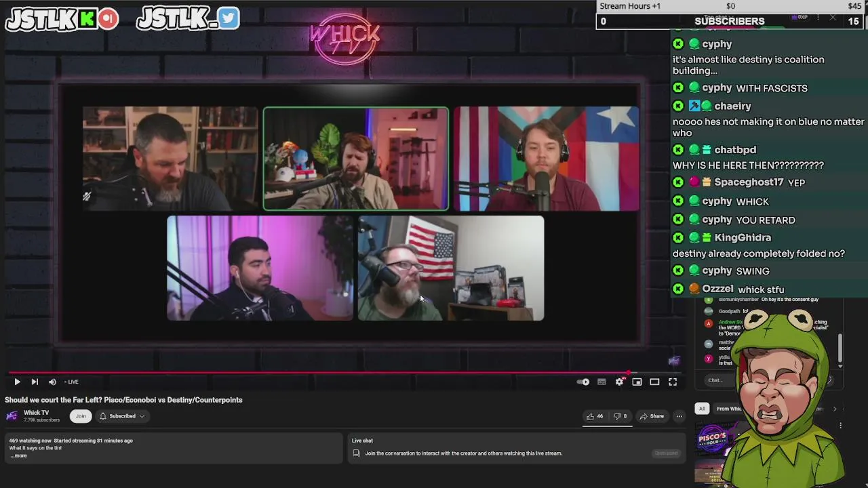Screen dimensions: 868x488
Task: Jump to live with the LIVE indicator
Action: click(x=71, y=382)
